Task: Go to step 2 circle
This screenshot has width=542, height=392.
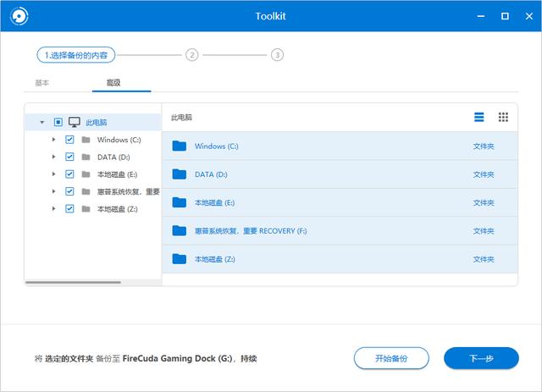Action: 192,55
